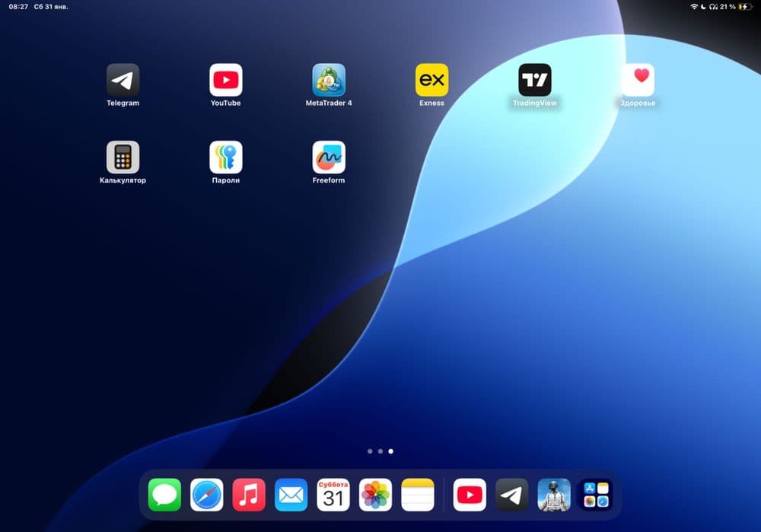Image resolution: width=761 pixels, height=532 pixels.
Task: Open the App Library from dock
Action: (x=596, y=495)
